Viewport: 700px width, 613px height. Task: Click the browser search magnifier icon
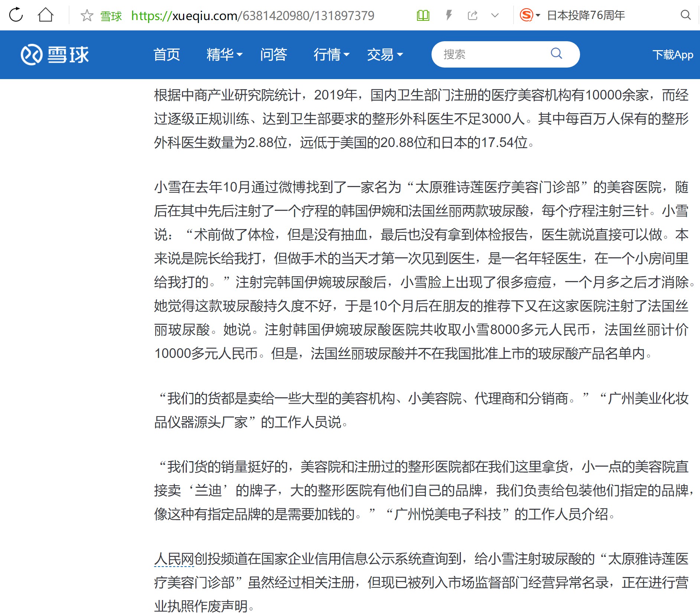[686, 15]
